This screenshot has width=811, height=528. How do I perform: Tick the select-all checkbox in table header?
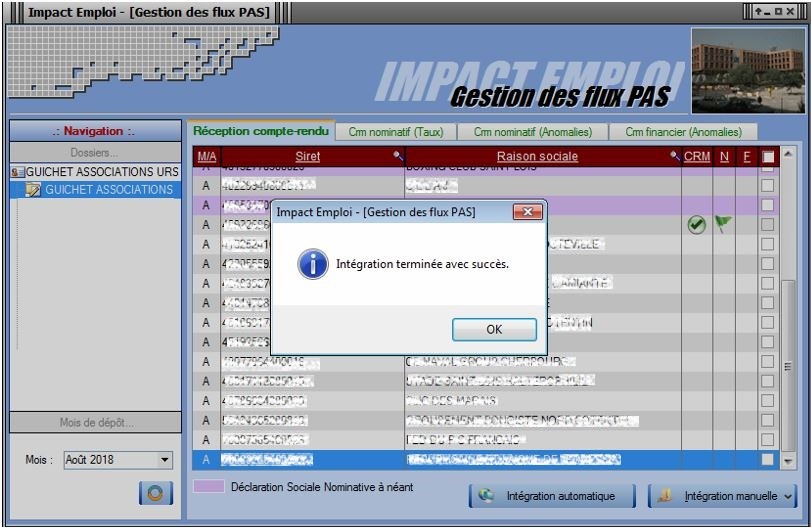click(x=768, y=157)
